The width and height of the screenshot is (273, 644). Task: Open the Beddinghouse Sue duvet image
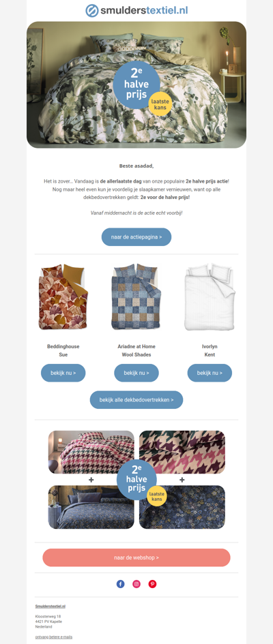[63, 297]
